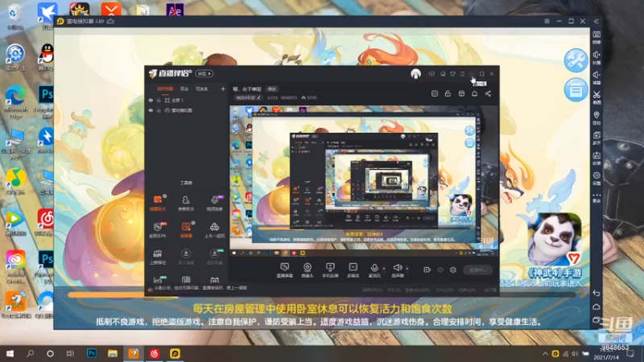Image resolution: width=644 pixels, height=362 pixels.
Task: Add a camera source (摄像头)
Action: click(x=308, y=270)
